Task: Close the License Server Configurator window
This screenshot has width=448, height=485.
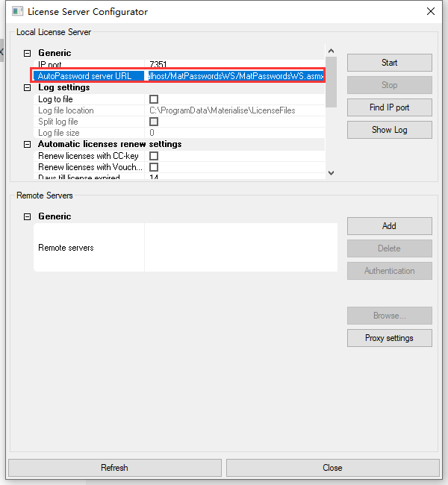Action: click(x=430, y=11)
